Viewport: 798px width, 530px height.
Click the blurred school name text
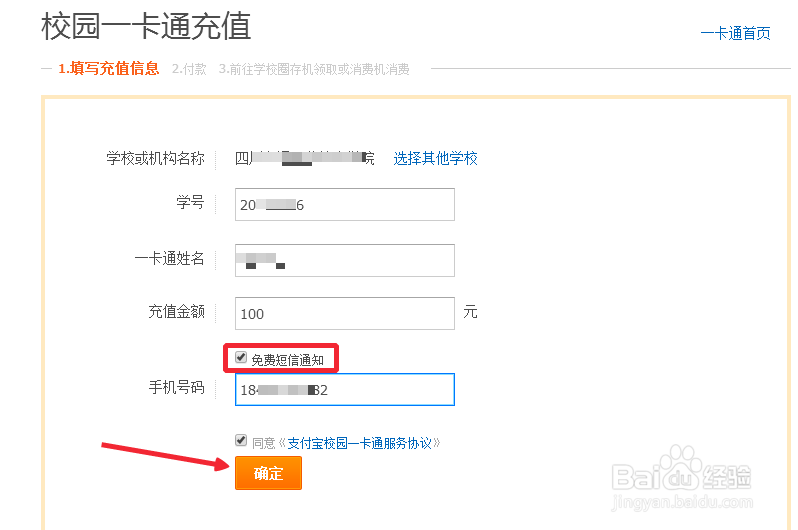point(304,158)
